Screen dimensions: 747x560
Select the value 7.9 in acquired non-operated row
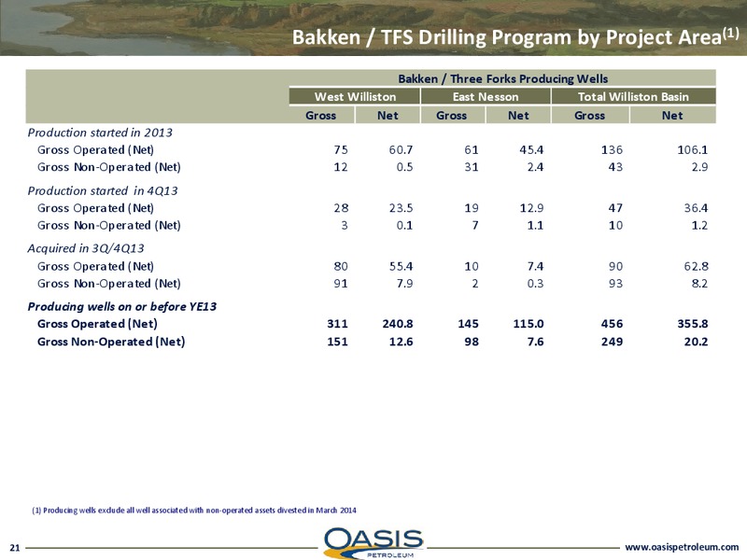click(x=404, y=284)
